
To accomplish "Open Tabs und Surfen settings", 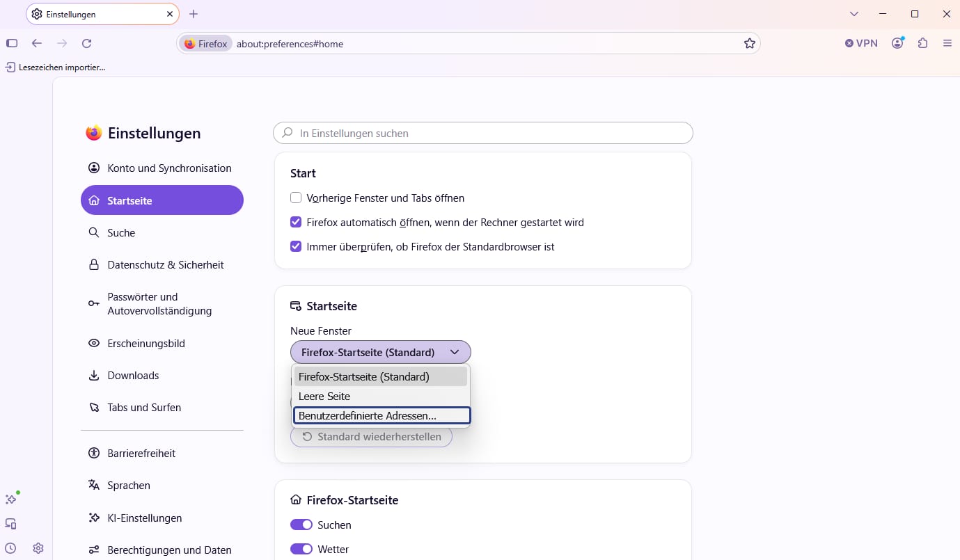I will (x=162, y=408).
